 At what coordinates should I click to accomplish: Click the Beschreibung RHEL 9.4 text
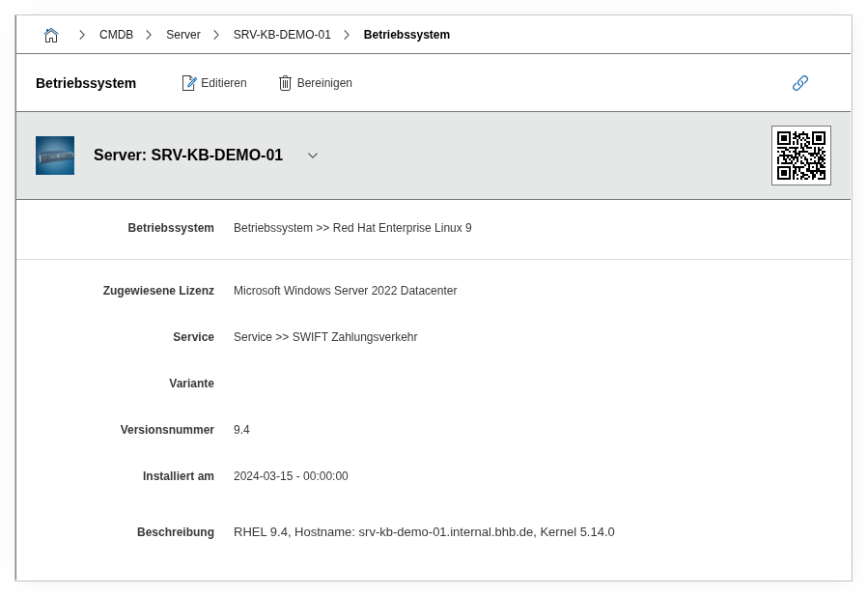(x=423, y=532)
